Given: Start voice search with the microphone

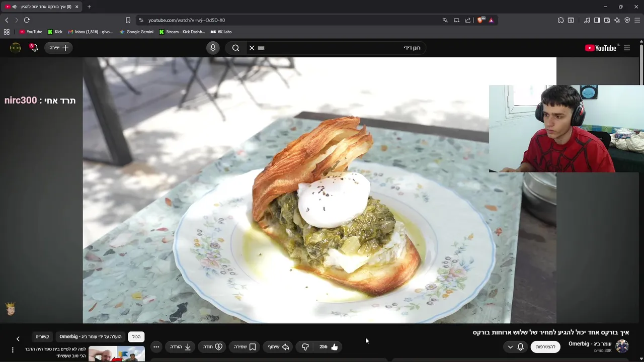Looking at the screenshot, I should click(213, 48).
